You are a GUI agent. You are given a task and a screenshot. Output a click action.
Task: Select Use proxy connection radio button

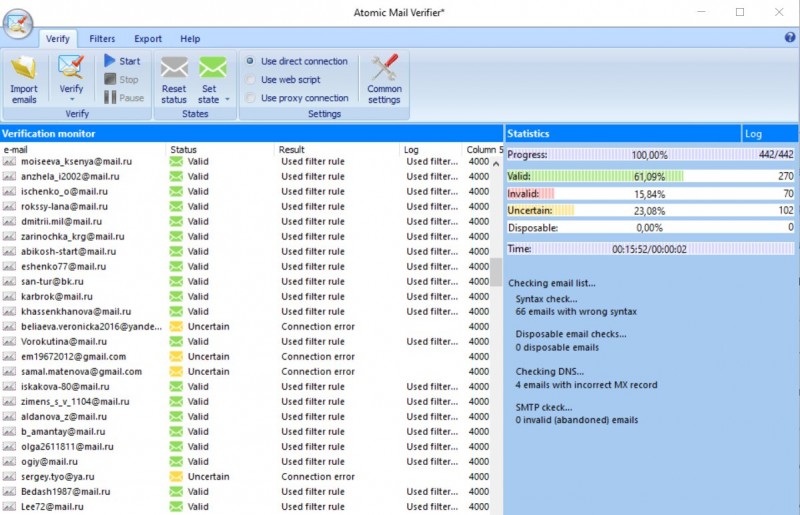[250, 97]
